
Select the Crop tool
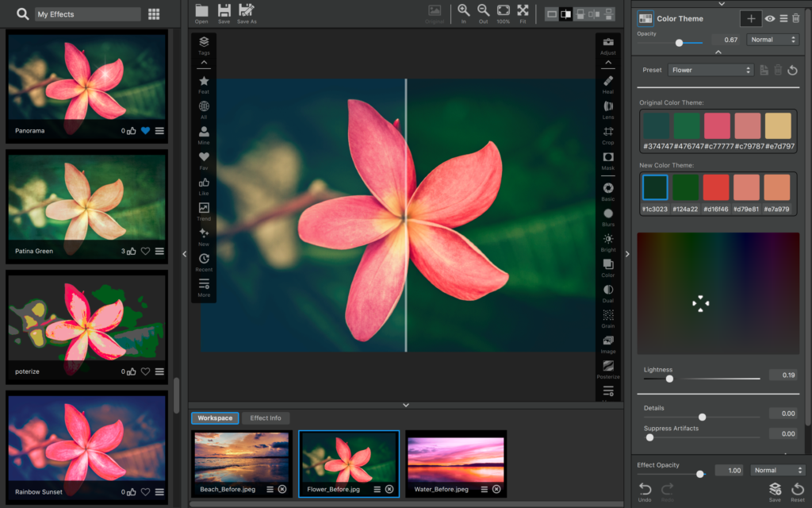coord(608,135)
